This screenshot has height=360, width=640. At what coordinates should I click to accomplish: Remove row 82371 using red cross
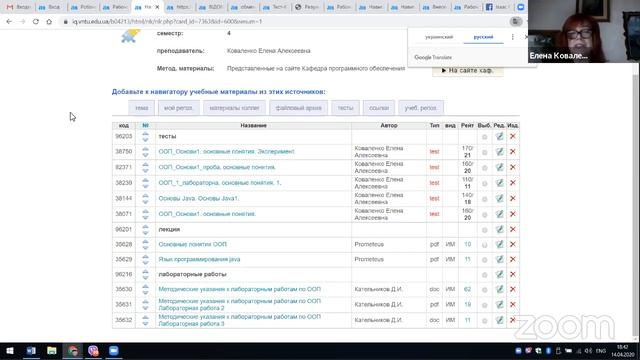tap(513, 167)
